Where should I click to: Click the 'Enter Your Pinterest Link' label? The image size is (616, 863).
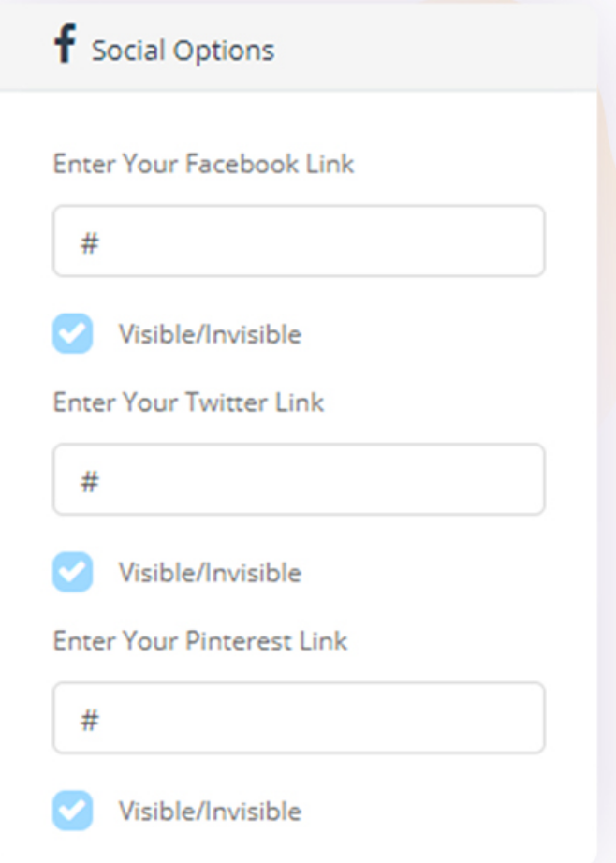tap(199, 641)
